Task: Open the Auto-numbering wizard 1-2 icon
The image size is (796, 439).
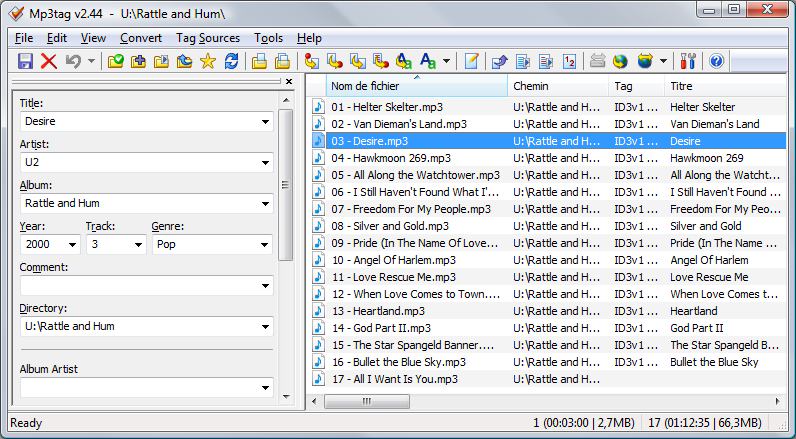Action: tap(570, 61)
